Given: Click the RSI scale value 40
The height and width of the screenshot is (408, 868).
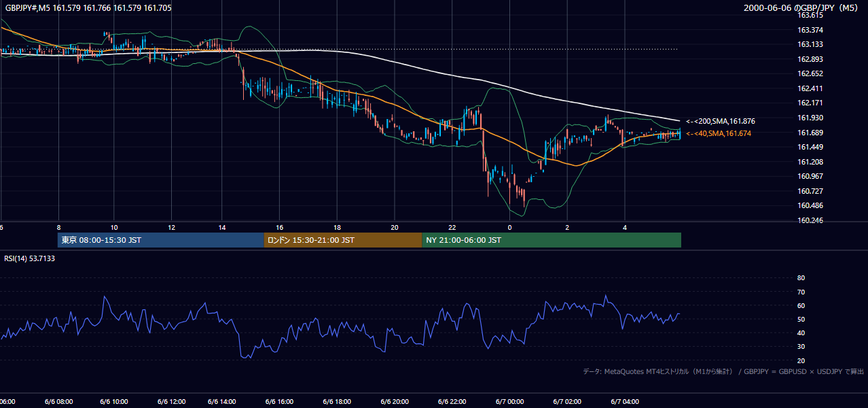Looking at the screenshot, I should pos(801,333).
